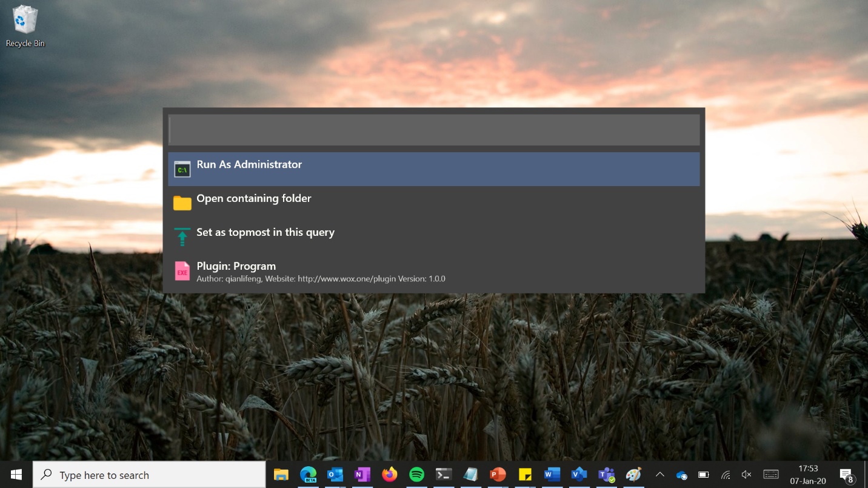Open Microsoft Edge Beta in taskbar
Viewport: 868px width, 488px height.
pos(309,475)
